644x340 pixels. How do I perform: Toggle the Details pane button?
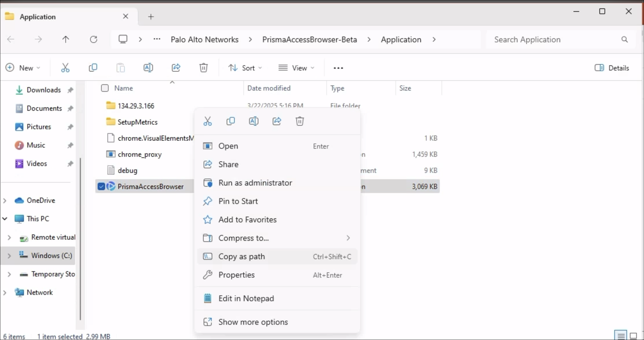[612, 68]
